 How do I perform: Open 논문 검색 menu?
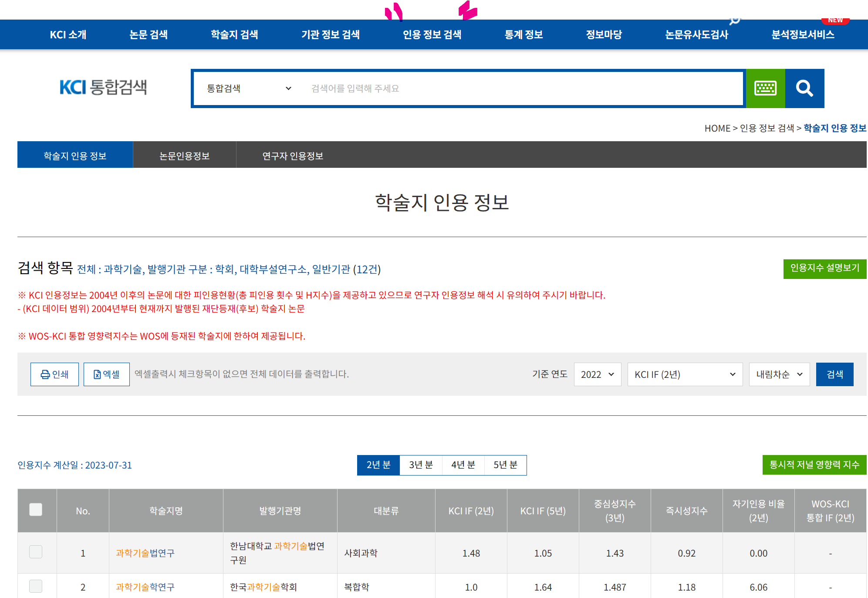pos(149,34)
